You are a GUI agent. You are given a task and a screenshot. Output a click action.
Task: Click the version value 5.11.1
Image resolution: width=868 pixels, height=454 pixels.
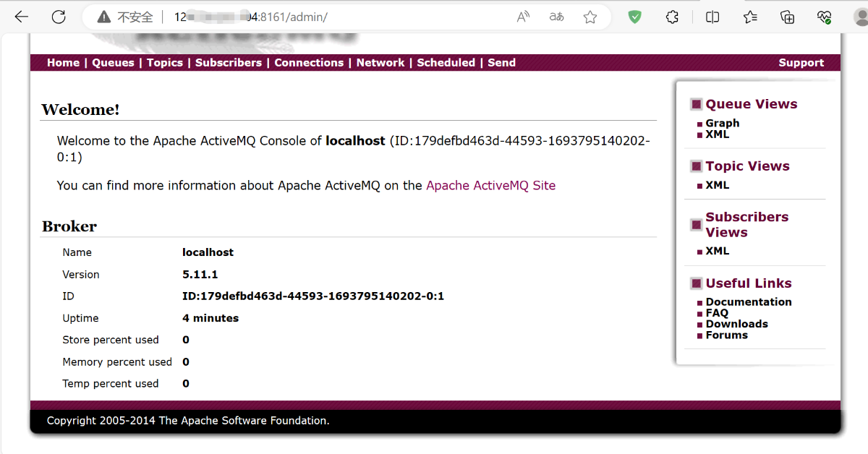(200, 275)
